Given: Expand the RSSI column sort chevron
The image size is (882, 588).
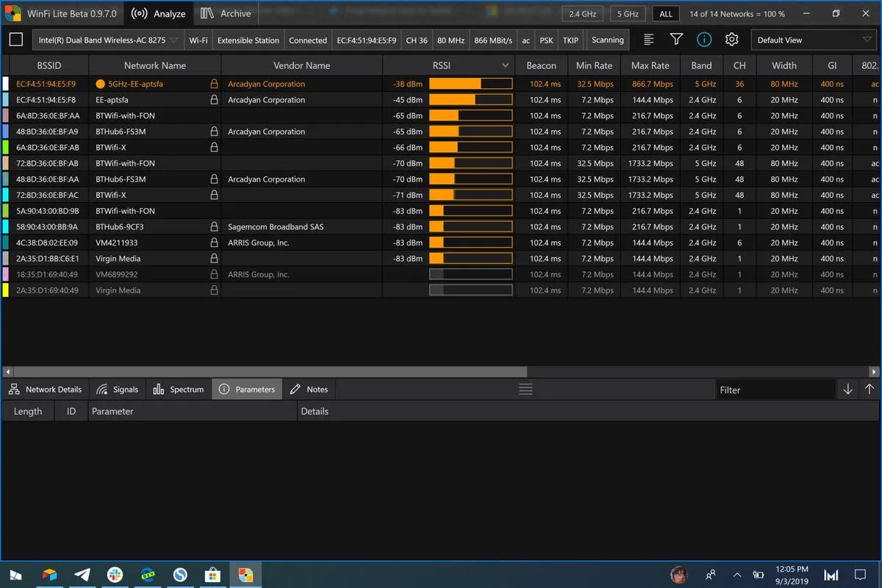Looking at the screenshot, I should (505, 65).
